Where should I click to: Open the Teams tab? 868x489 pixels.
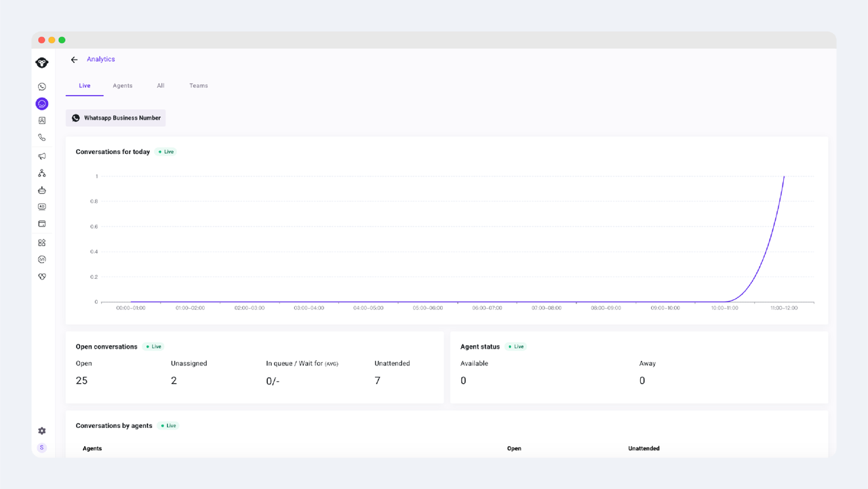click(x=199, y=85)
